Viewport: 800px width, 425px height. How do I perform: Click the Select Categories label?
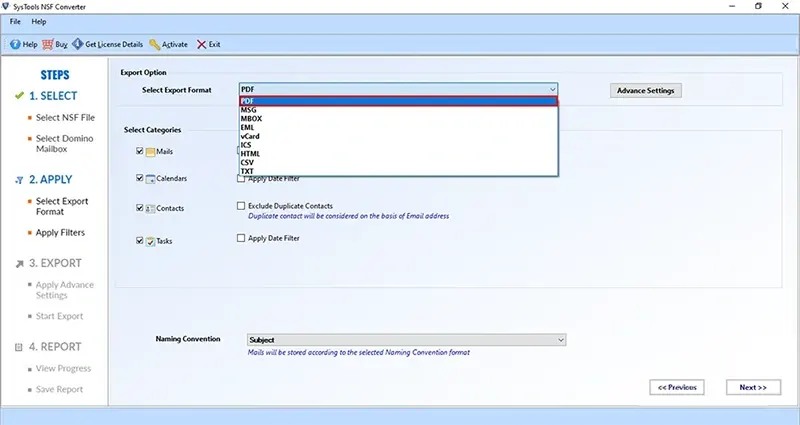[x=153, y=130]
